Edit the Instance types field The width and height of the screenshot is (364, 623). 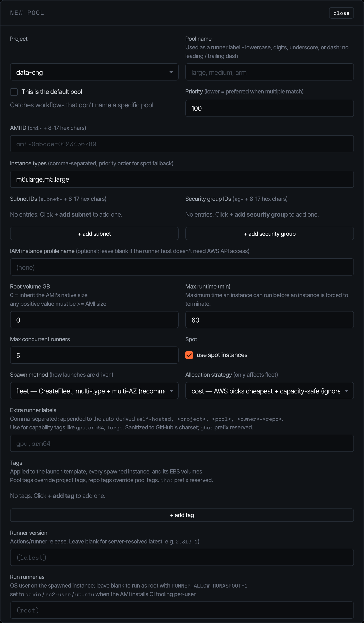pyautogui.click(x=182, y=179)
